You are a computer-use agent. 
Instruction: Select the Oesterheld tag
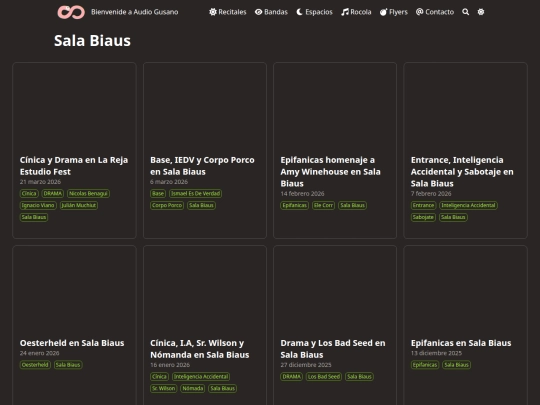(x=35, y=365)
